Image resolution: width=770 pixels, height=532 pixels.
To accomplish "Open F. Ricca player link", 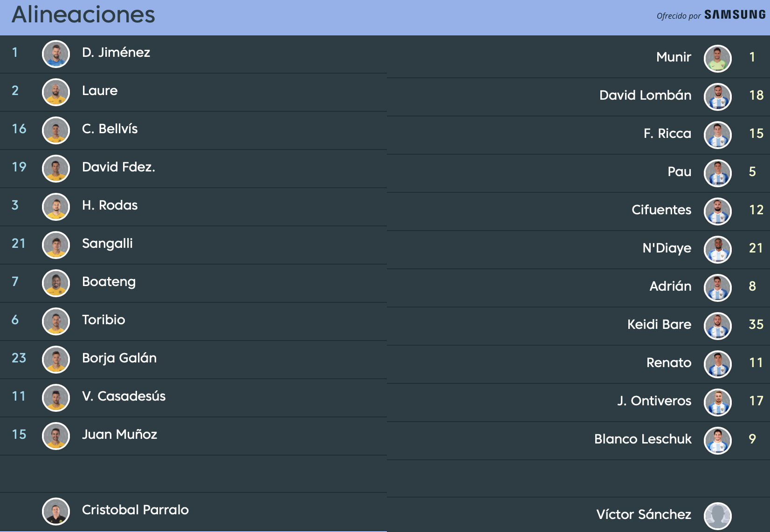I will 667,133.
